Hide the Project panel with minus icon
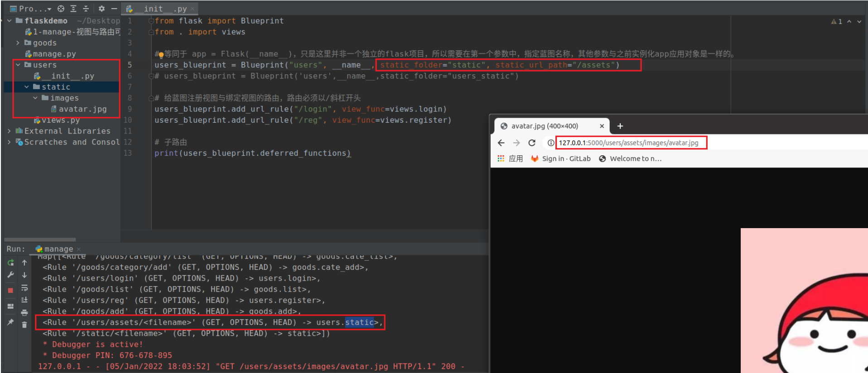This screenshot has height=373, width=868. pyautogui.click(x=114, y=9)
